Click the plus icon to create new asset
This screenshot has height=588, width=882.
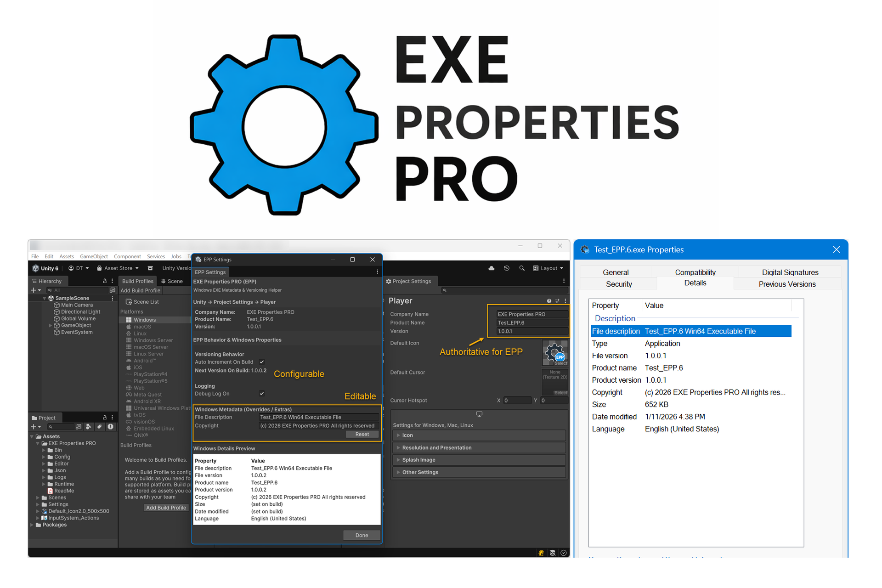(34, 427)
